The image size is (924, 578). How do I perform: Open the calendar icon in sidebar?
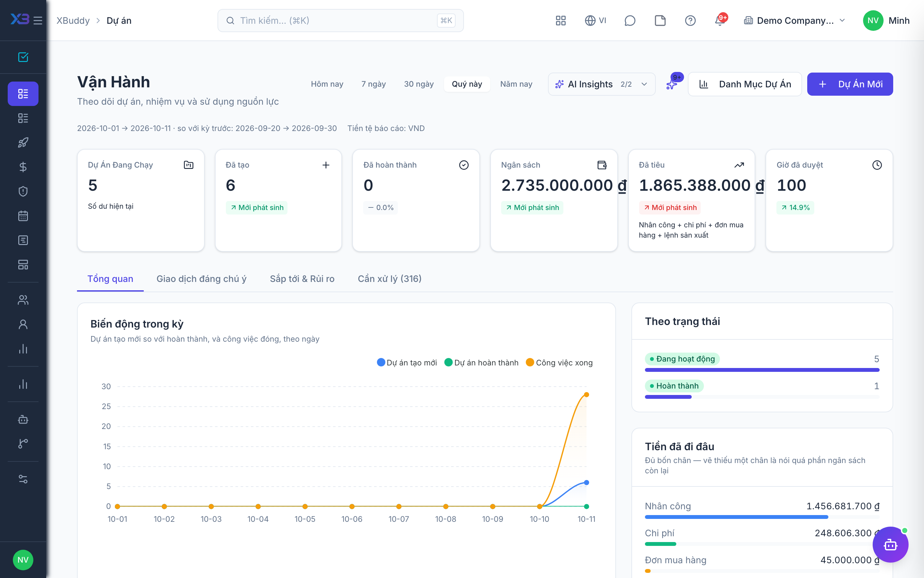coord(23,215)
